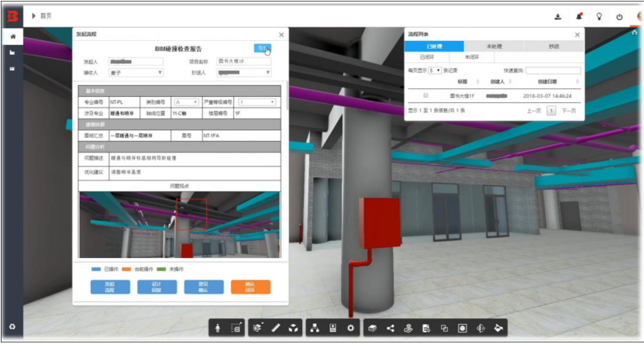Image resolution: width=644 pixels, height=344 pixels.
Task: Close the 流程列表 panel
Action: pyautogui.click(x=577, y=35)
